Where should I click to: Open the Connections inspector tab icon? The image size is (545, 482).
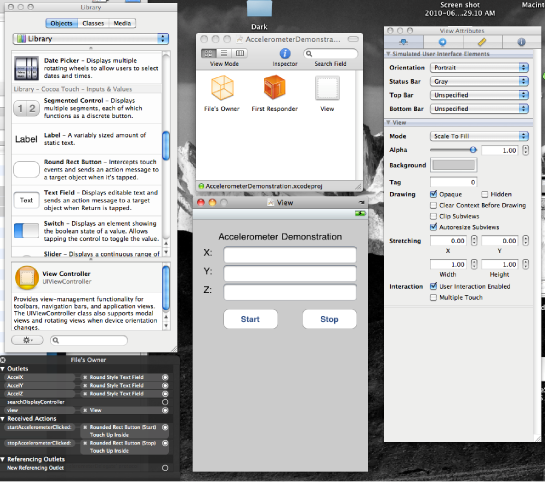coord(443,42)
